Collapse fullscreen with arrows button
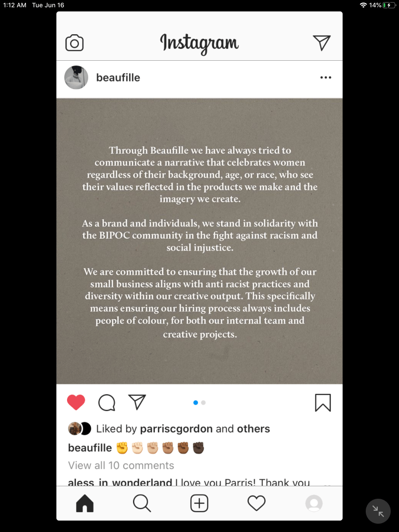The height and width of the screenshot is (532, 399). (x=378, y=511)
